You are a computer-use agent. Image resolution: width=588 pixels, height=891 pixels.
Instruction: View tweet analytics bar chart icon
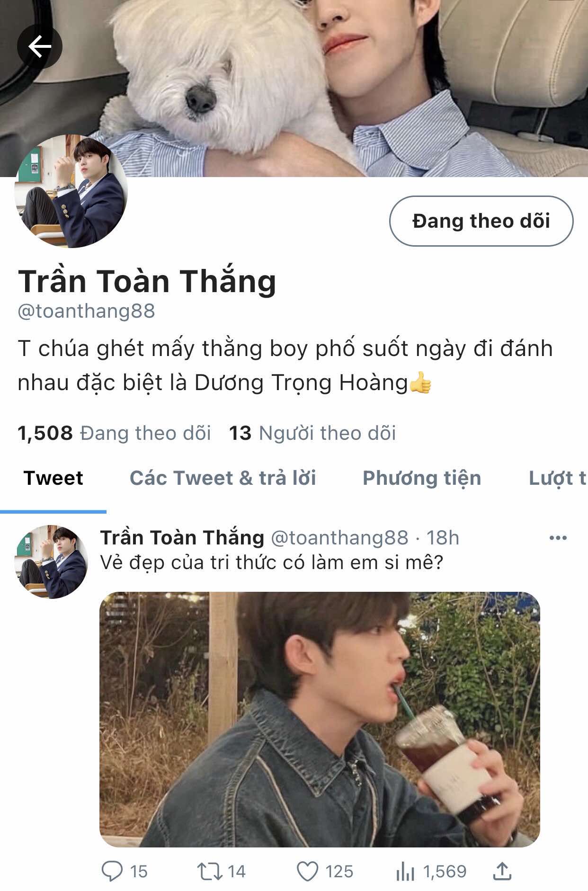pos(405,871)
